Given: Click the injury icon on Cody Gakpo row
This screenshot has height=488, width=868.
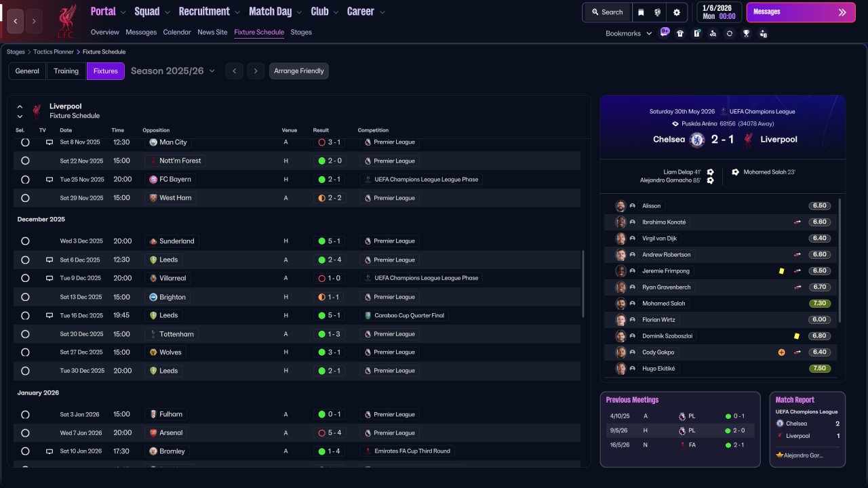Looking at the screenshot, I should click(x=781, y=352).
